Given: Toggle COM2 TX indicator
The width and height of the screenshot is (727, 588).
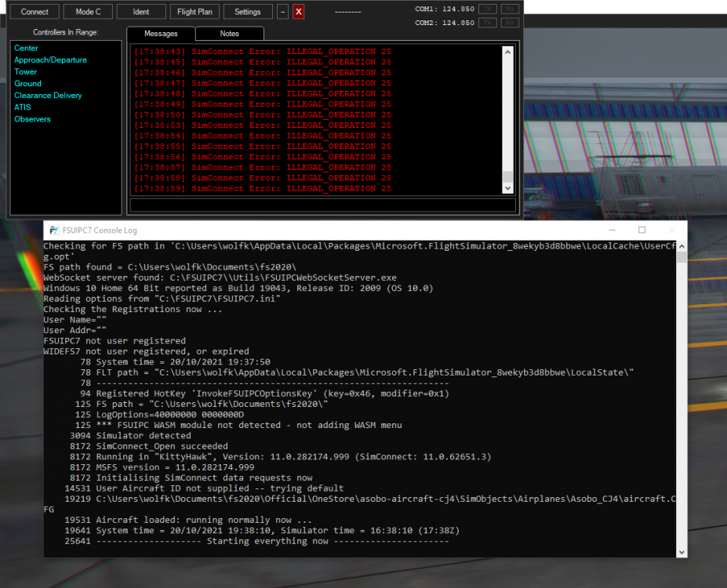Looking at the screenshot, I should point(488,23).
